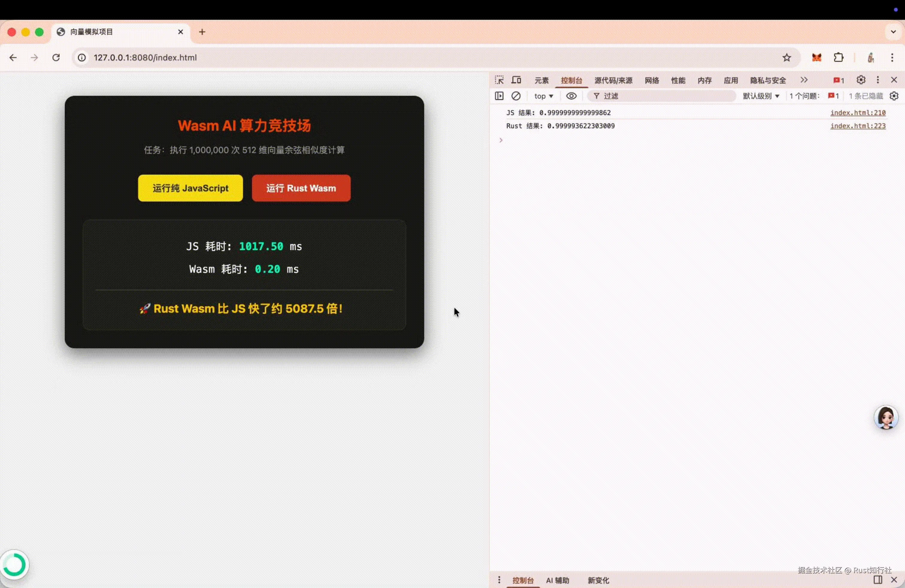Create a live expression with the eye icon
The width and height of the screenshot is (905, 588).
[572, 96]
